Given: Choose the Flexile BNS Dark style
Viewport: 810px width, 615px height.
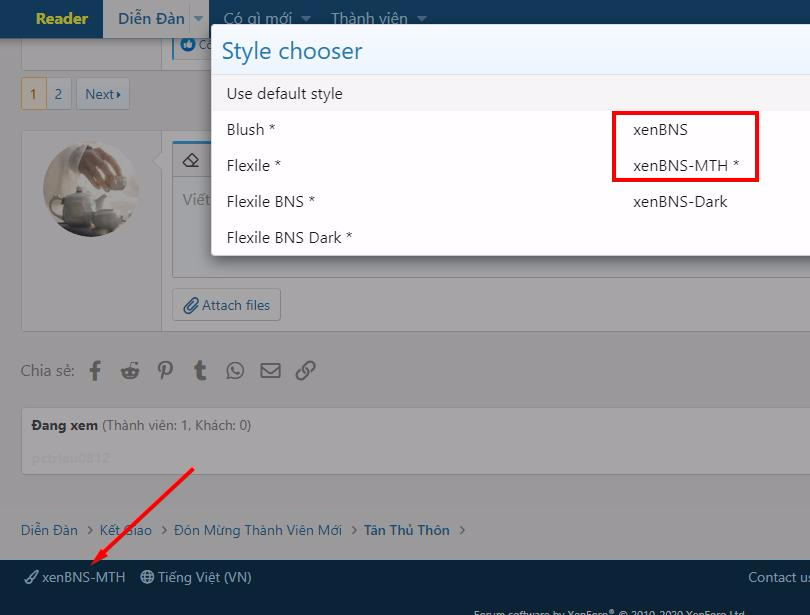Looking at the screenshot, I should [289, 238].
